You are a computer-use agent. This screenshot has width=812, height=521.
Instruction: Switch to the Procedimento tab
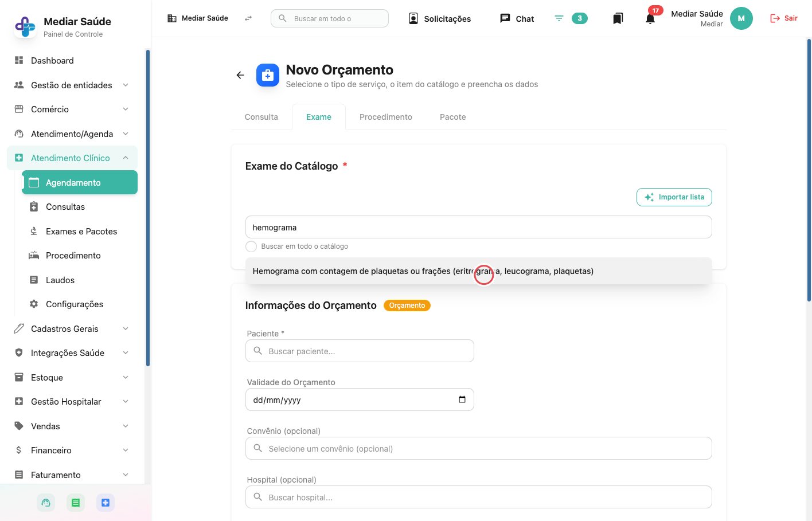point(386,117)
